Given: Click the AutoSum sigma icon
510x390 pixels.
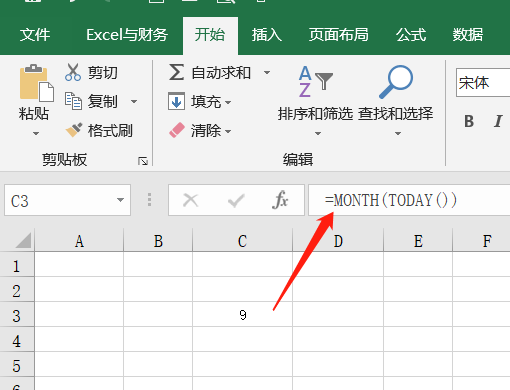Looking at the screenshot, I should pos(176,72).
